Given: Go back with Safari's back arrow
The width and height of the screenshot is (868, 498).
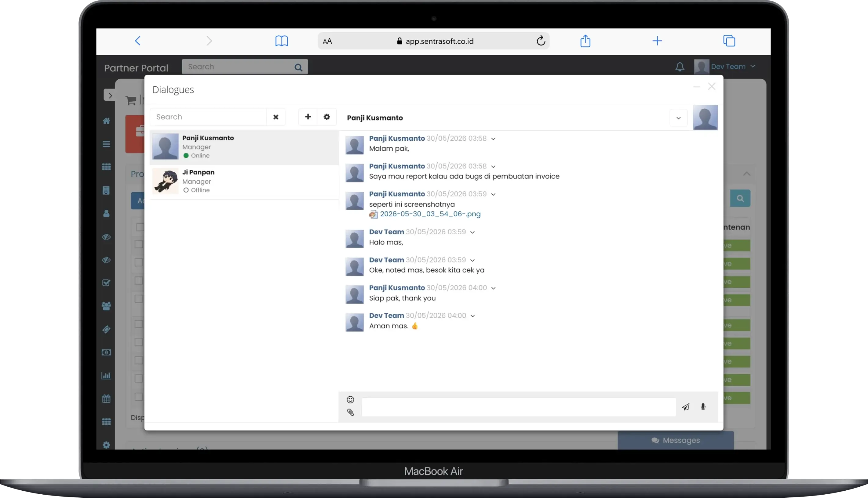Looking at the screenshot, I should point(138,41).
